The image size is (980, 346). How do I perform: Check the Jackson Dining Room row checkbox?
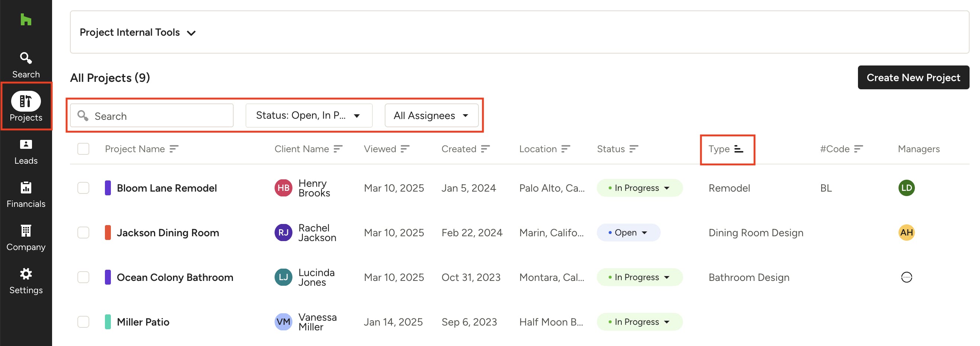pos(83,232)
